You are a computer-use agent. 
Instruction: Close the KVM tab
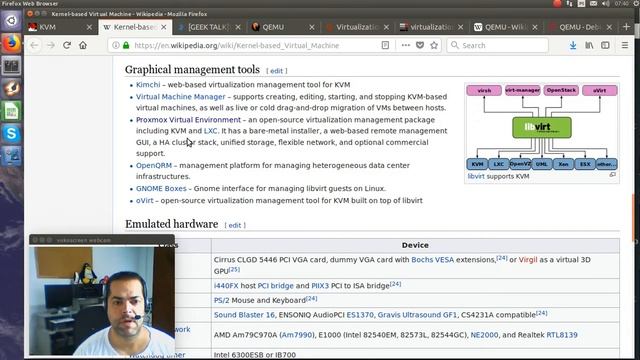click(x=89, y=27)
